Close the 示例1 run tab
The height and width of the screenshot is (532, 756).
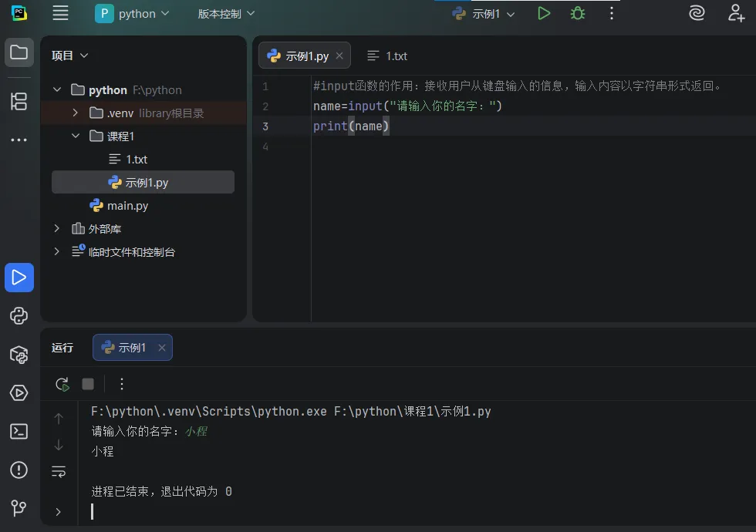tap(162, 348)
